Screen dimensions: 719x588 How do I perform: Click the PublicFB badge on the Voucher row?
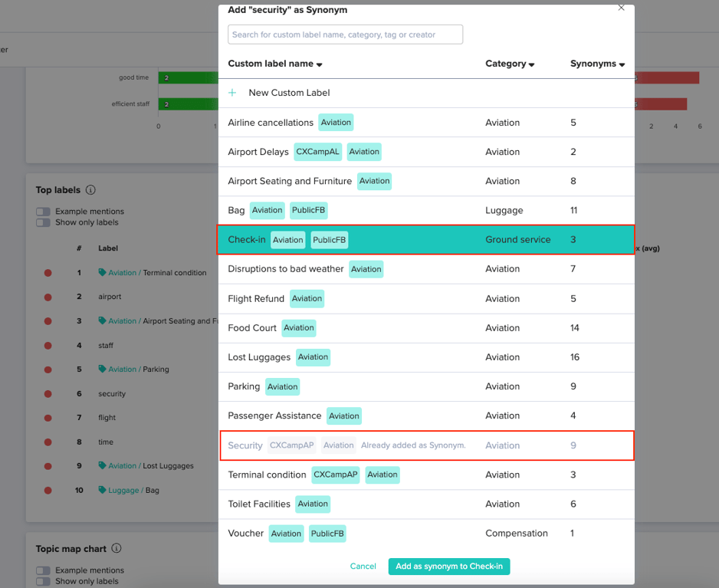(x=327, y=533)
